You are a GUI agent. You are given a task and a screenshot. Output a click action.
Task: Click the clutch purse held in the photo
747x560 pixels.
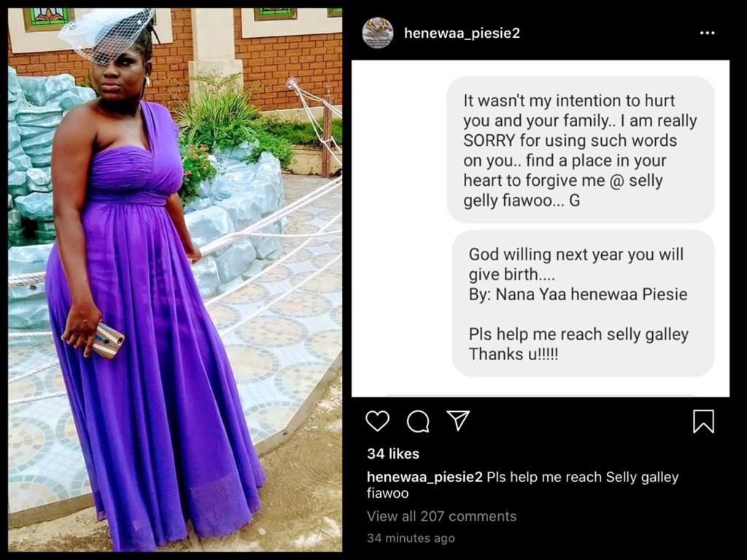coord(108,341)
